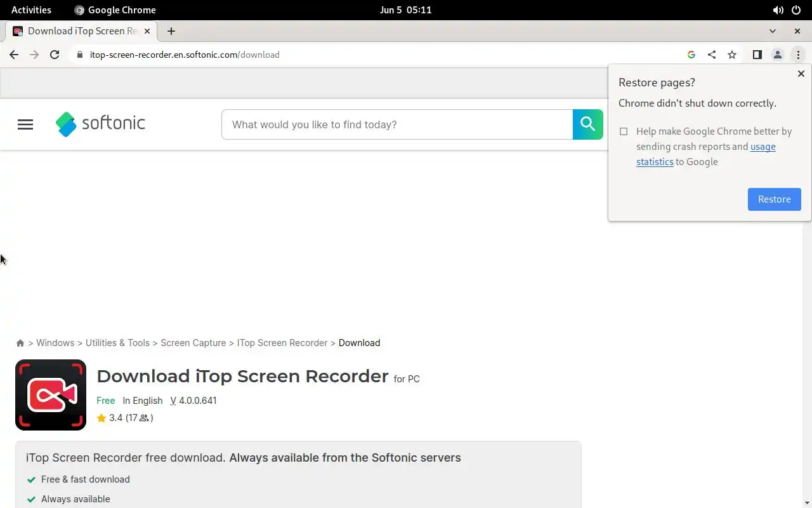Open the Screen Capture breadcrumb
812x508 pixels.
point(193,343)
